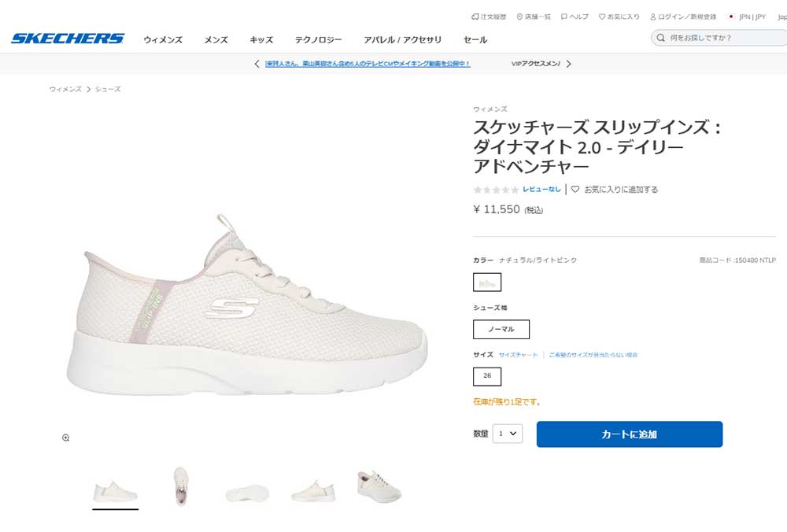Open login / register (ログイン／新規登録)

pos(684,17)
